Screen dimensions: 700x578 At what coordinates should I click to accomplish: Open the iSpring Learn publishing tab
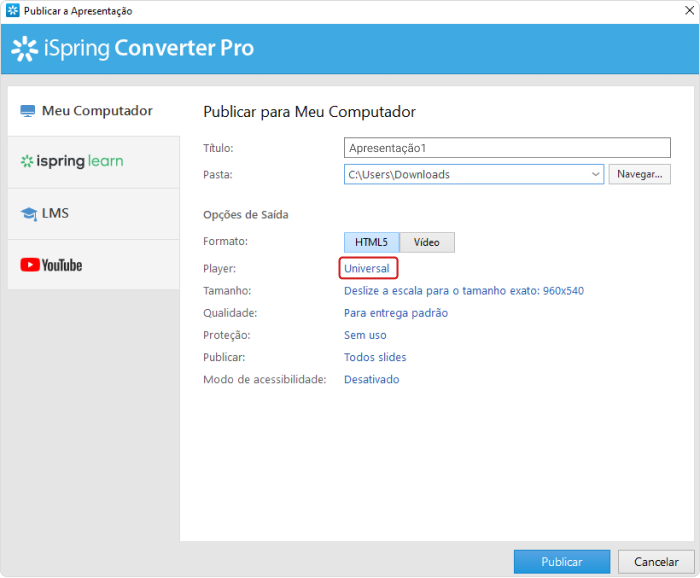(94, 162)
